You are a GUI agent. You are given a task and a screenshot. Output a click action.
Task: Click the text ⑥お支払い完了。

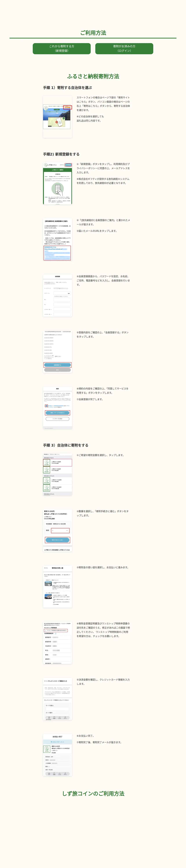tap(85, 736)
